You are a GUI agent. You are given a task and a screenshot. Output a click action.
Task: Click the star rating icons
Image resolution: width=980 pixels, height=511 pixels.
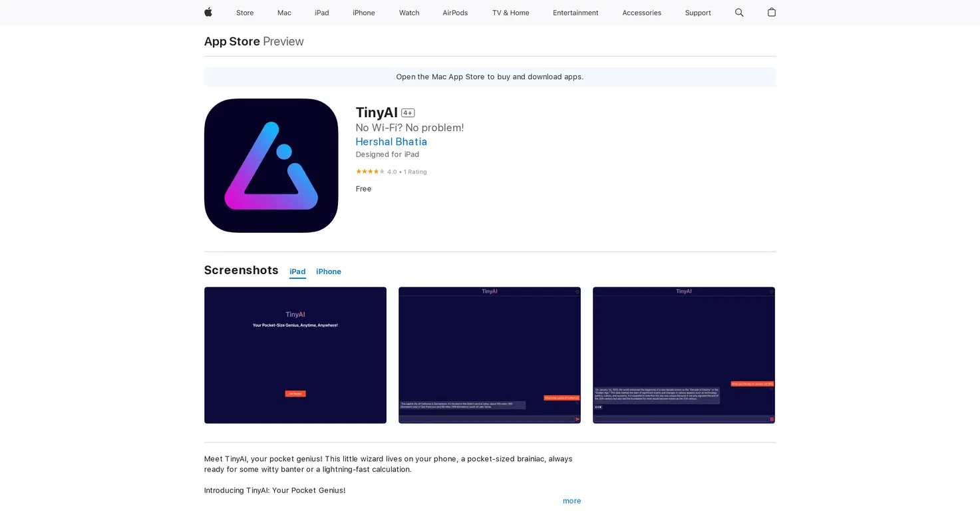(370, 172)
